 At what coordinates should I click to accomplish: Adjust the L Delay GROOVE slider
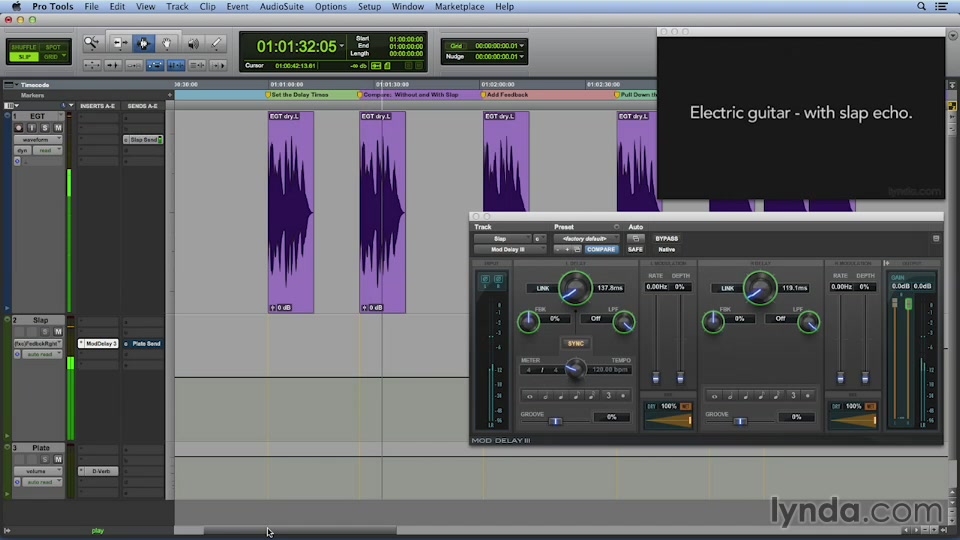pos(555,421)
